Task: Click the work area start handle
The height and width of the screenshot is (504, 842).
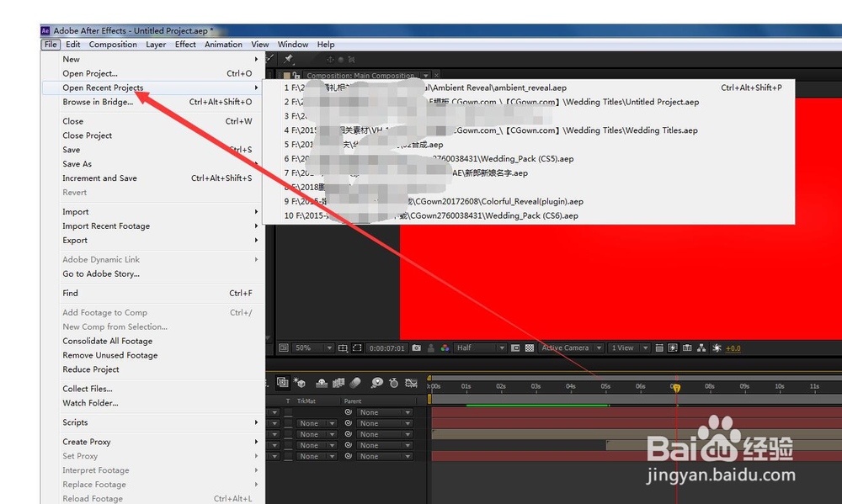Action: point(429,400)
